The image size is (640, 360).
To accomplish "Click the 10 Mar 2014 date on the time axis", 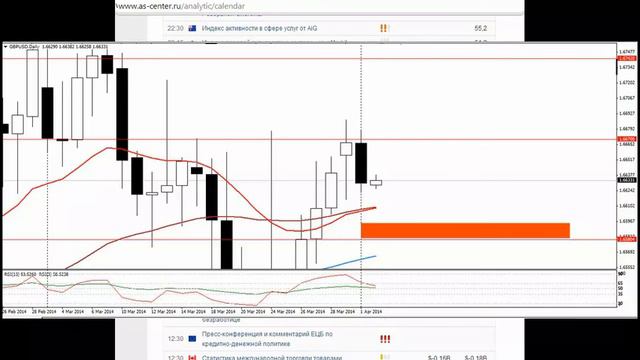I will point(133,311).
